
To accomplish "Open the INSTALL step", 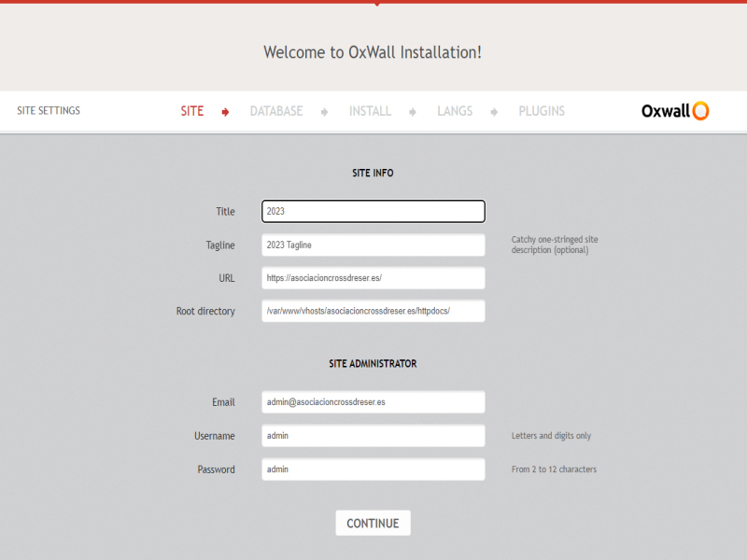I will tap(370, 111).
